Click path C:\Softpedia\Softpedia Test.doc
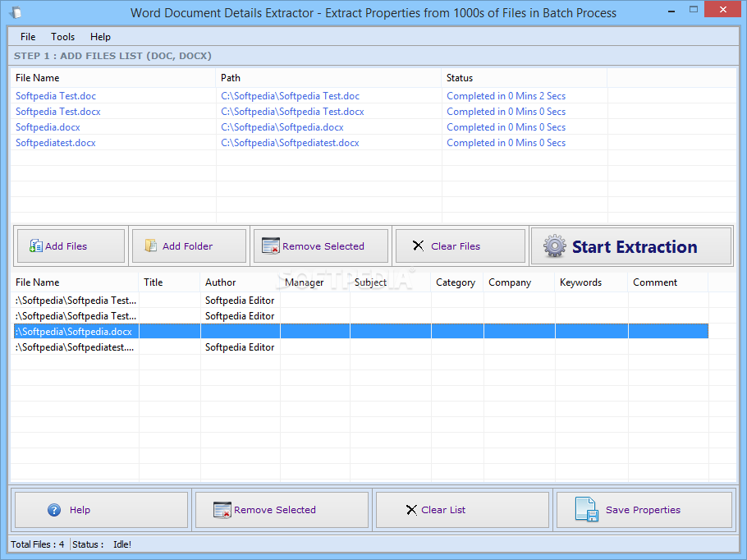 (290, 96)
